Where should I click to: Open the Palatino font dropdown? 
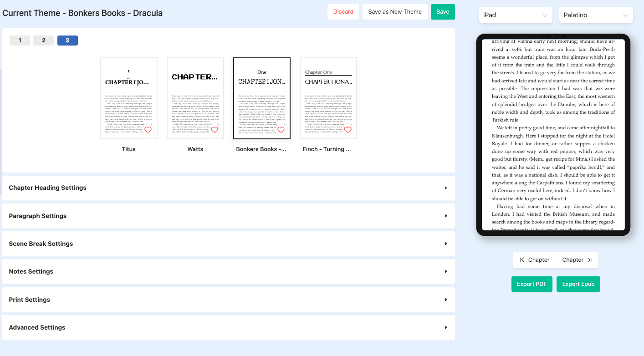tap(596, 15)
